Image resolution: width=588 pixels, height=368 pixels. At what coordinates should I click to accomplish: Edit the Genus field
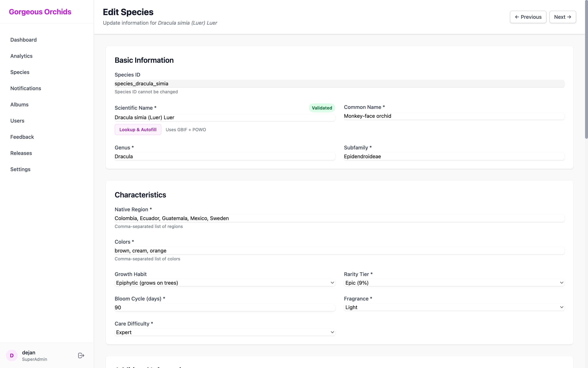click(225, 156)
